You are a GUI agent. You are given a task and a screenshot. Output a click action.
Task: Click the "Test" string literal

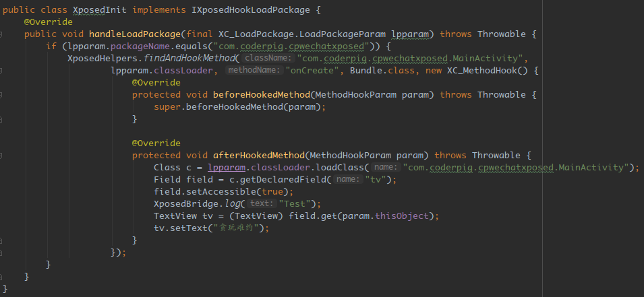click(294, 204)
